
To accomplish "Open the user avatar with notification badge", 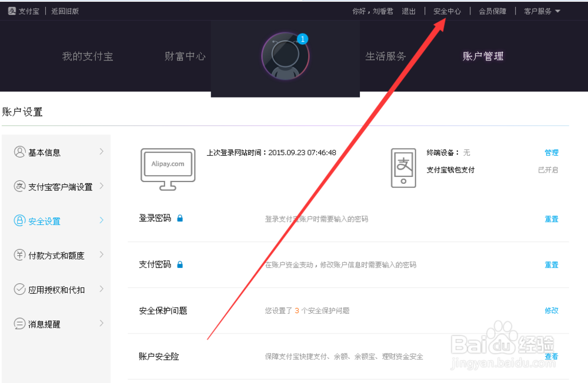I will pyautogui.click(x=285, y=56).
